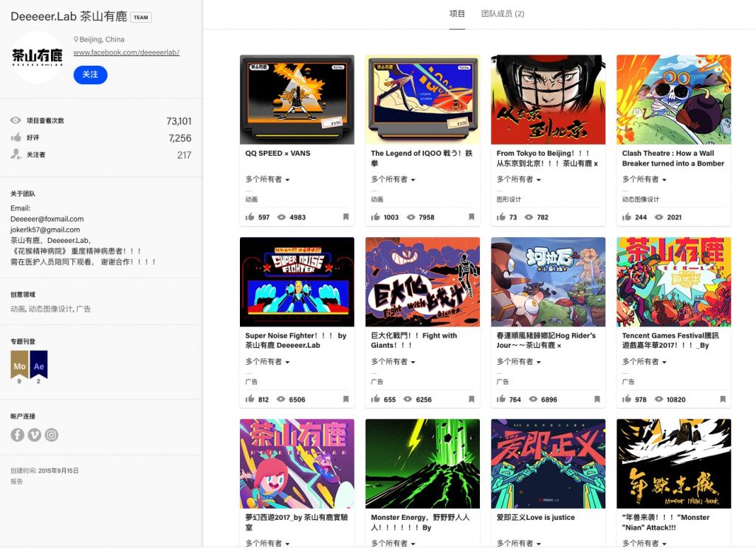Click thumbs-up icon on Hog Rider's card
The image size is (756, 551).
501,399
